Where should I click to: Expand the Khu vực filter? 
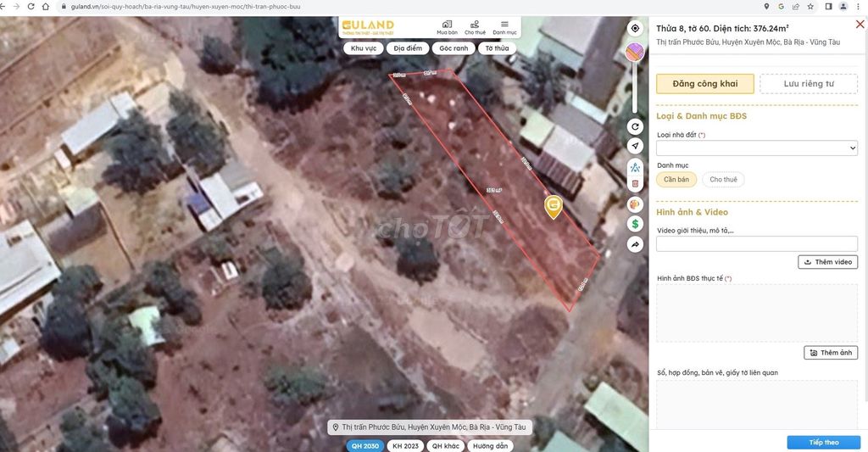pyautogui.click(x=364, y=48)
